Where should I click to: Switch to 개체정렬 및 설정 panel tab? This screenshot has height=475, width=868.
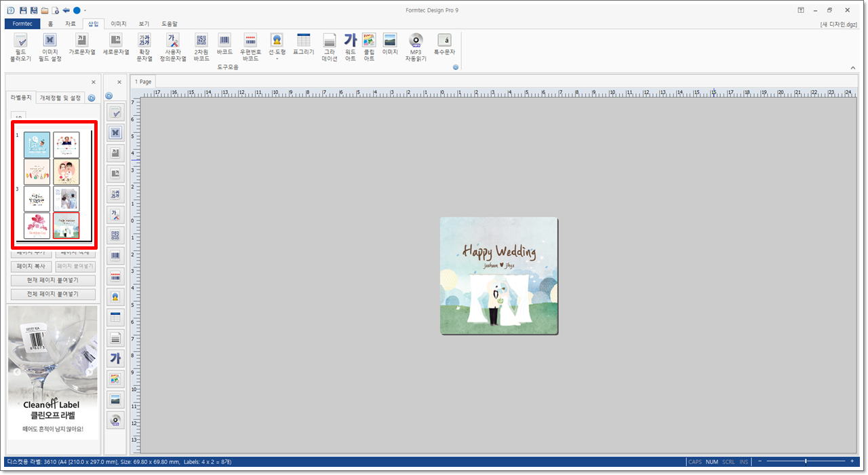(x=60, y=98)
